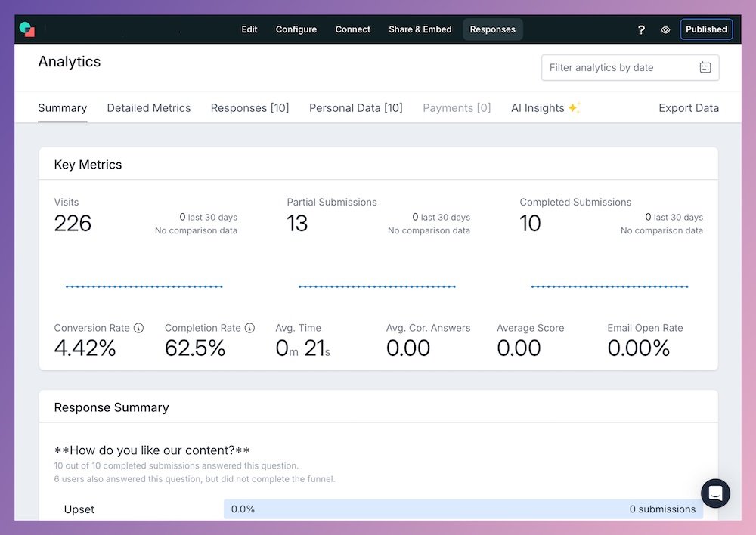Click the info icon next to Completion Rate
This screenshot has width=756, height=535.
pyautogui.click(x=249, y=328)
